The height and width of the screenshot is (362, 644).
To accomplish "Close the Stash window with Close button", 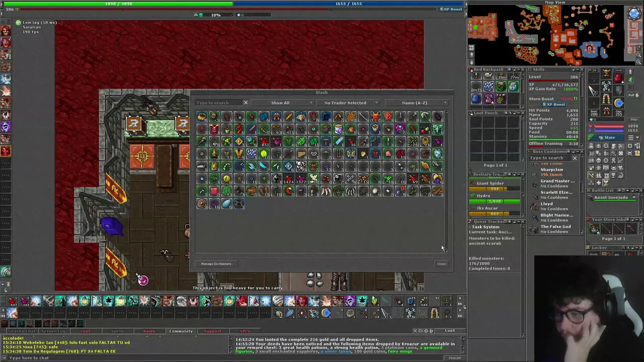I will tap(441, 263).
